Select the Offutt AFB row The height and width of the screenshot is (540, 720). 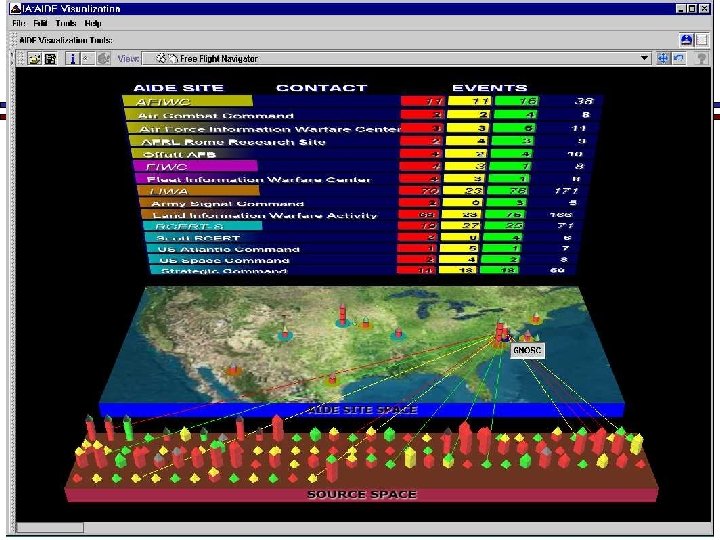click(x=364, y=154)
